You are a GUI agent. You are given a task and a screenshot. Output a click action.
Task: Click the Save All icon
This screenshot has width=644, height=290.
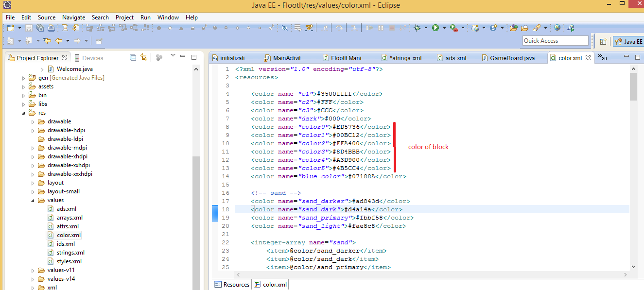(x=39, y=28)
